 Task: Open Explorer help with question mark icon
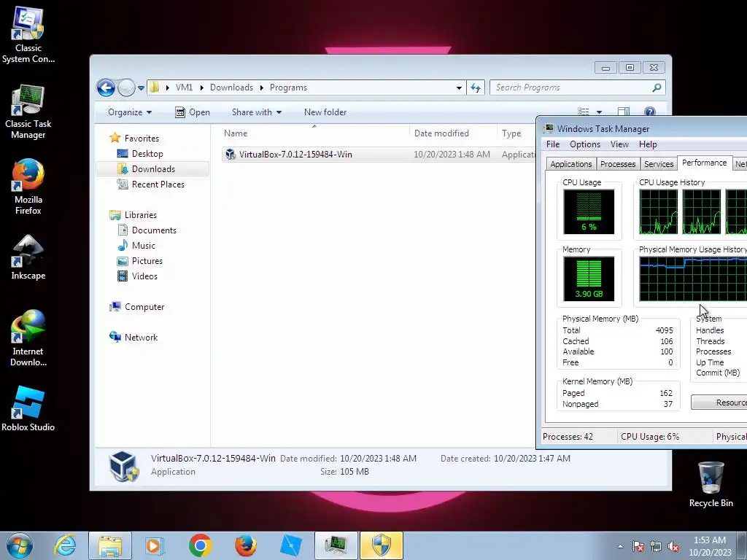[x=650, y=112]
